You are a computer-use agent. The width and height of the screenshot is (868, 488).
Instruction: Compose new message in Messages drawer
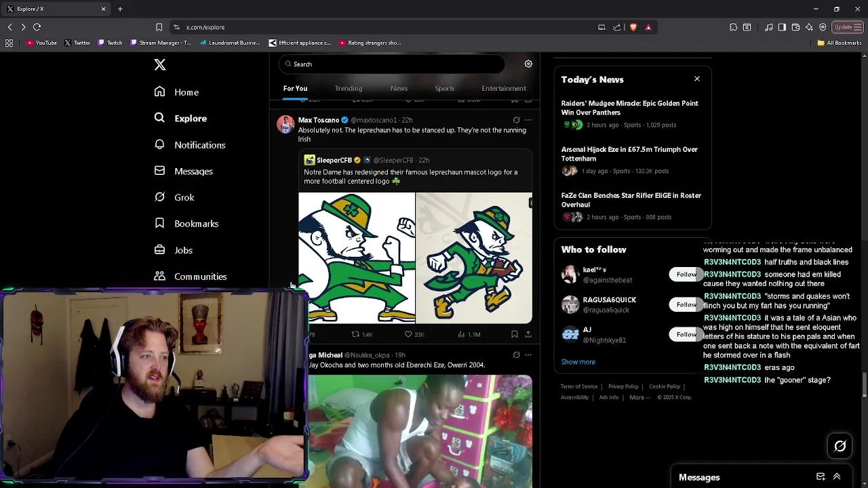pyautogui.click(x=821, y=477)
